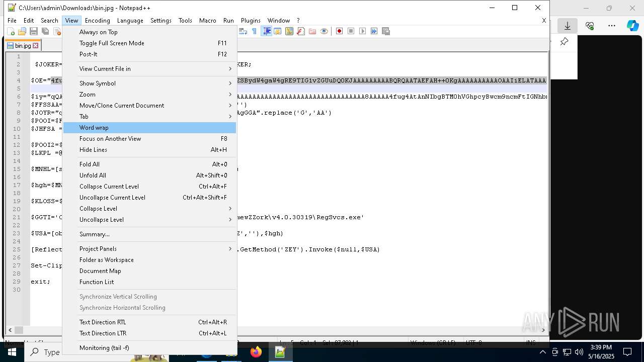The width and height of the screenshot is (644, 362).
Task: Open the Macro menu
Action: coord(207,21)
